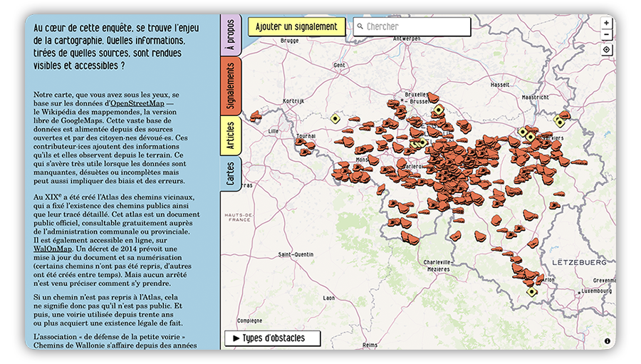The image size is (641, 364).
Task: Zoom out with the minus button
Action: [606, 35]
